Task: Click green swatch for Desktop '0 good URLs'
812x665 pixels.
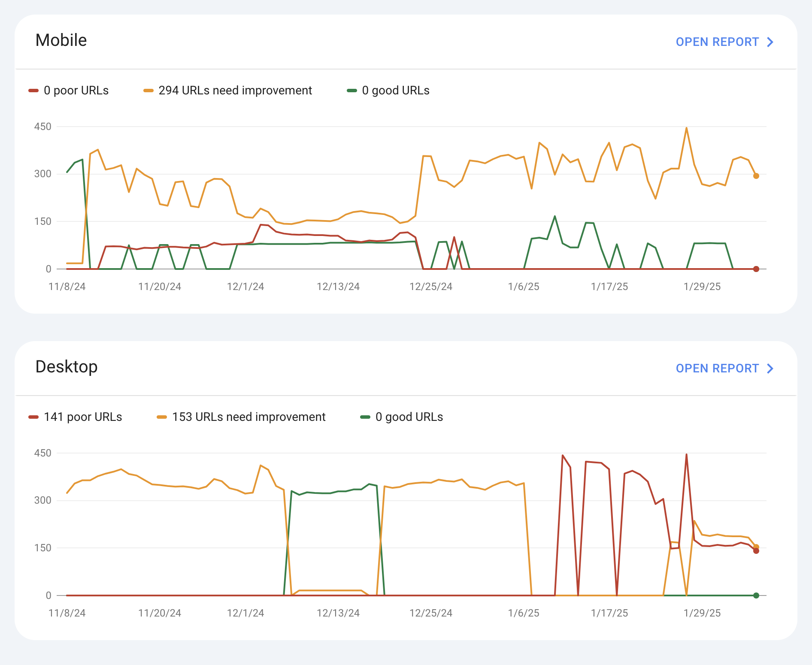Action: pyautogui.click(x=365, y=417)
